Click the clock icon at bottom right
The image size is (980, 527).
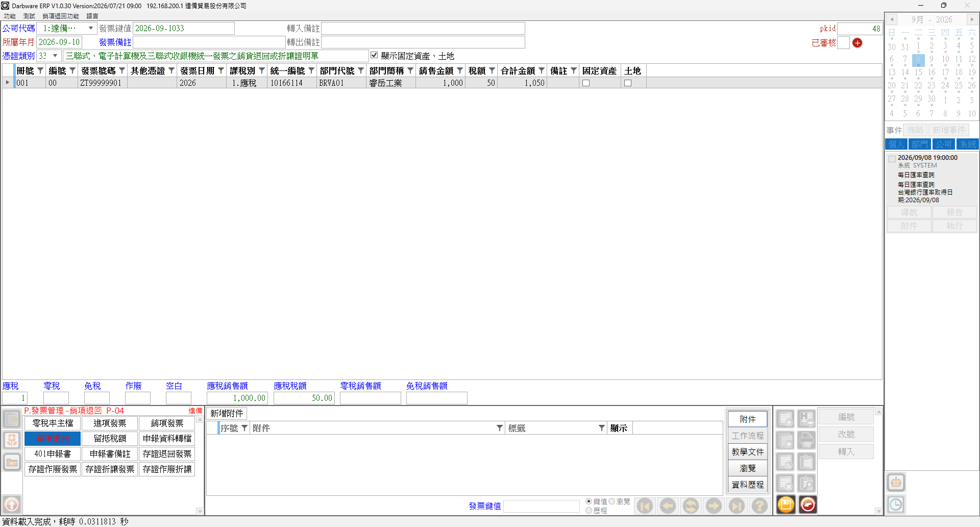pyautogui.click(x=896, y=505)
